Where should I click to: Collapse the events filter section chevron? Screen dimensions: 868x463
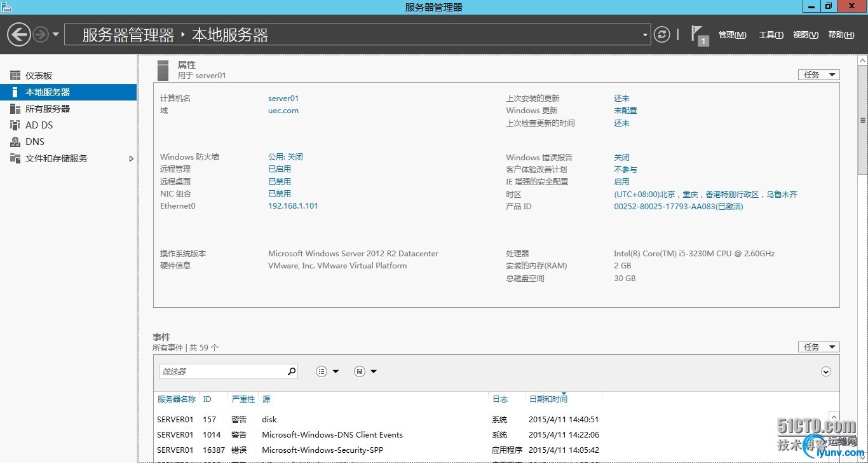coord(826,371)
